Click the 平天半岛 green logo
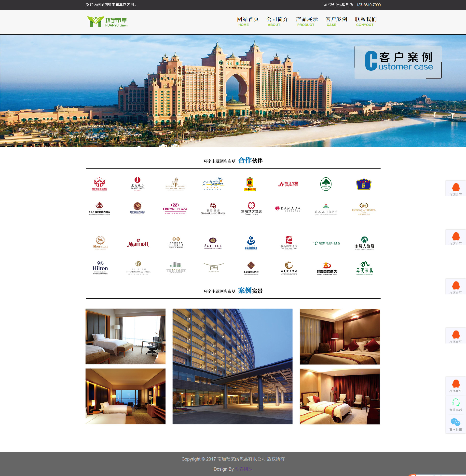 pyautogui.click(x=365, y=268)
